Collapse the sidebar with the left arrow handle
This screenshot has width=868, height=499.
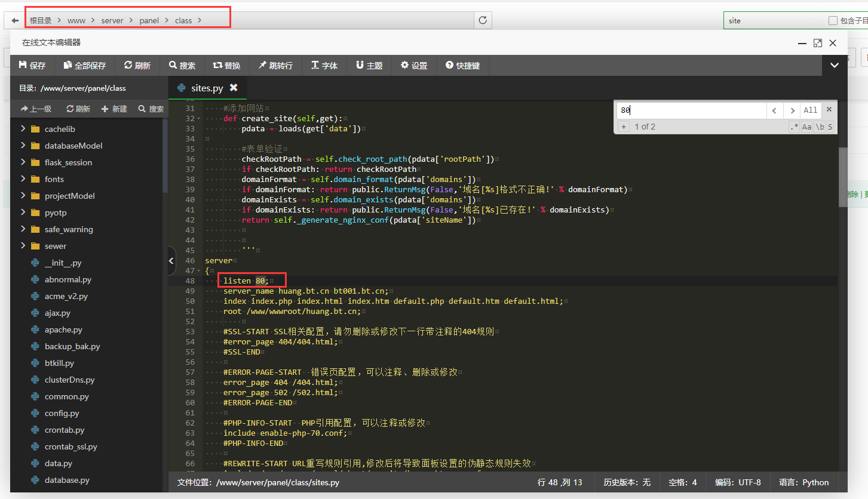pos(171,261)
